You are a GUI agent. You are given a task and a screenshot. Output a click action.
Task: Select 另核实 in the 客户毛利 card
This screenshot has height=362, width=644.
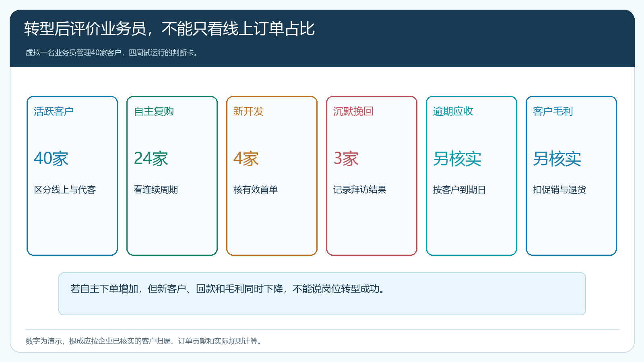coord(557,158)
